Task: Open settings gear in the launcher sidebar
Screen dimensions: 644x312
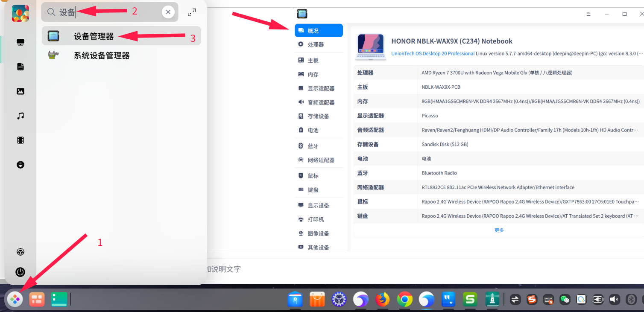Action: point(20,252)
